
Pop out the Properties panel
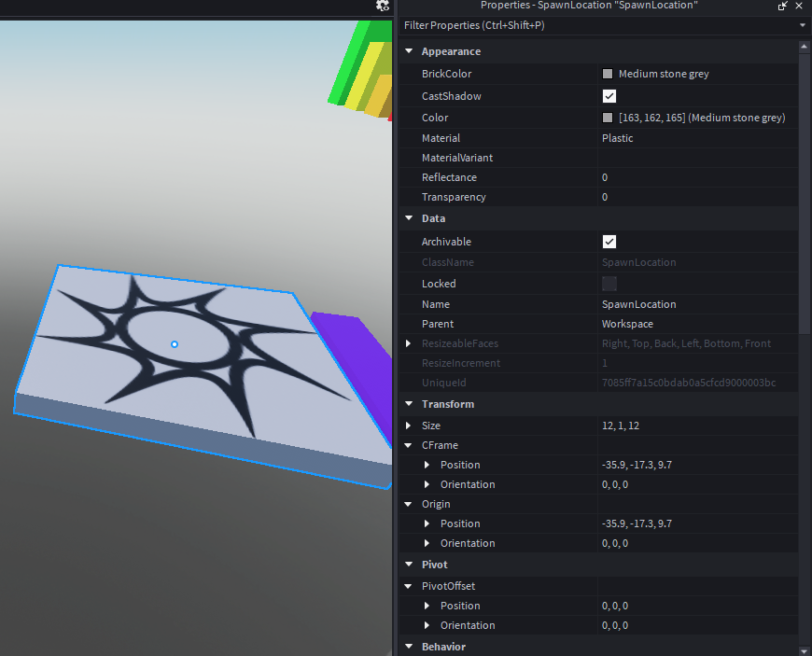tap(782, 6)
